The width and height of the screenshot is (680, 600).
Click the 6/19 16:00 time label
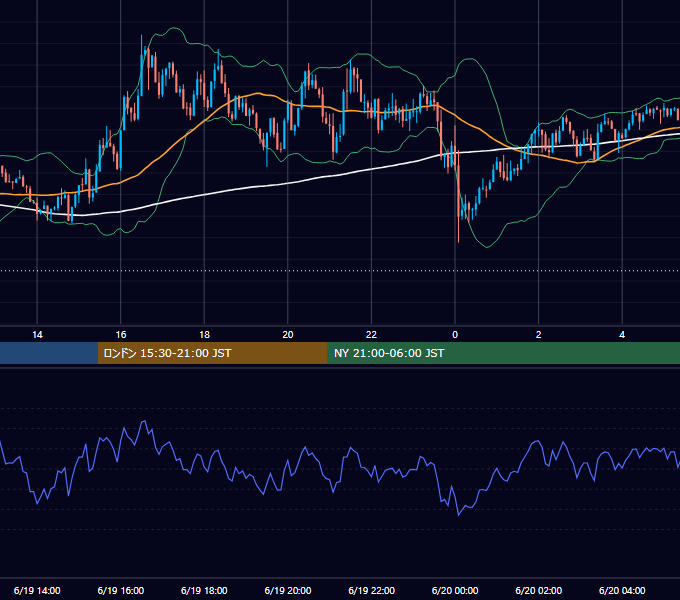[x=121, y=590]
